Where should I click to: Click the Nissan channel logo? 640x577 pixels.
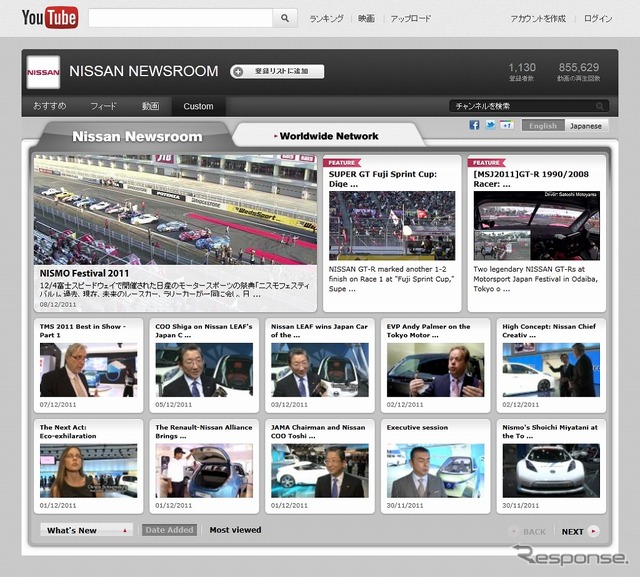click(x=43, y=72)
